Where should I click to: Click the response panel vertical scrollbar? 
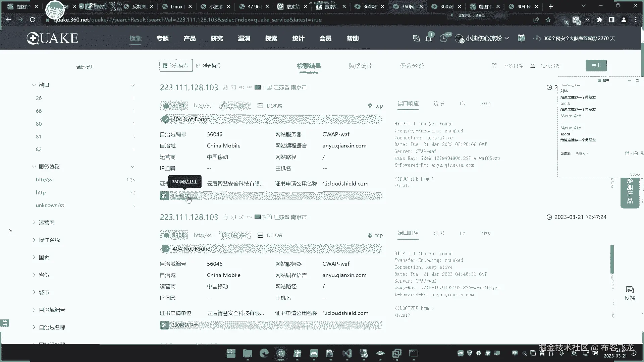[612, 259]
